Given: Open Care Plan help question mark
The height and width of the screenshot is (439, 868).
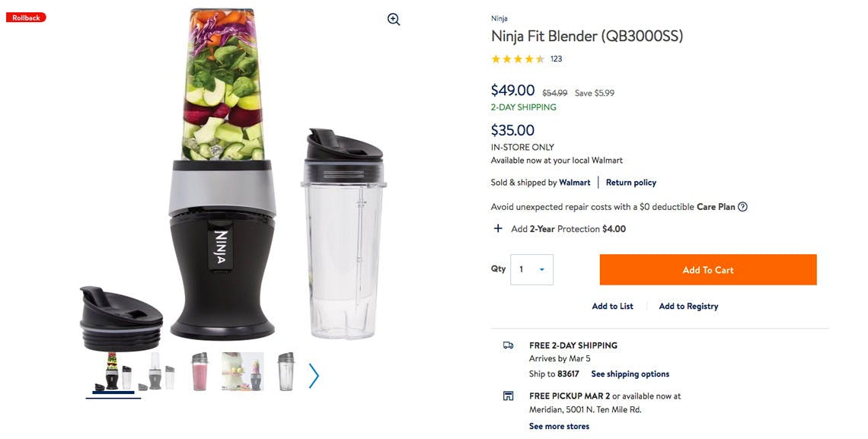Looking at the screenshot, I should [743, 207].
